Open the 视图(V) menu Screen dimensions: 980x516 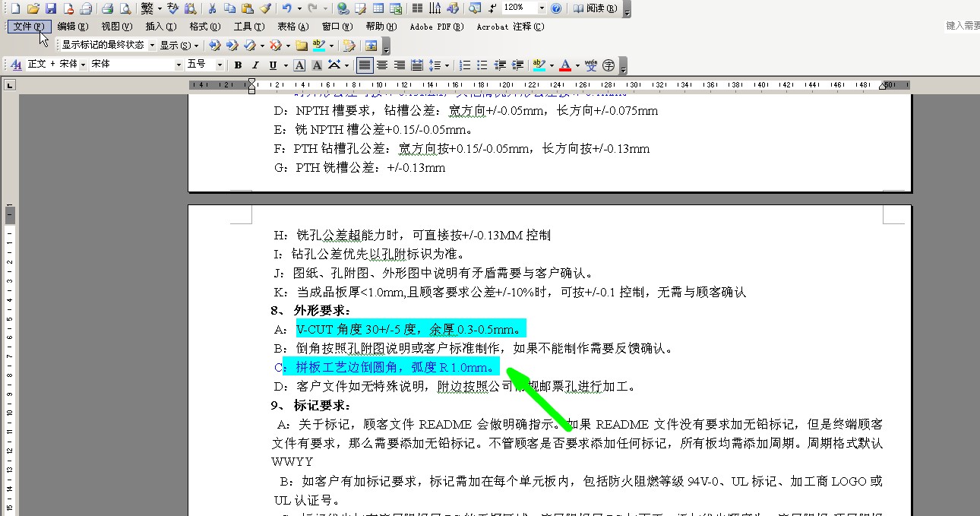click(117, 27)
